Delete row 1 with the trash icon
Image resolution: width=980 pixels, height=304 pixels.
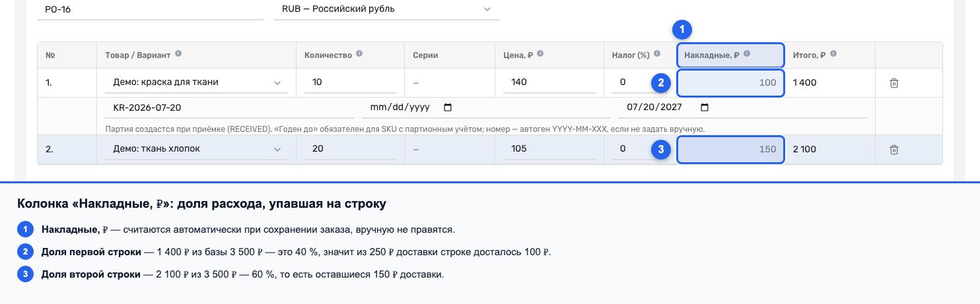tap(893, 83)
